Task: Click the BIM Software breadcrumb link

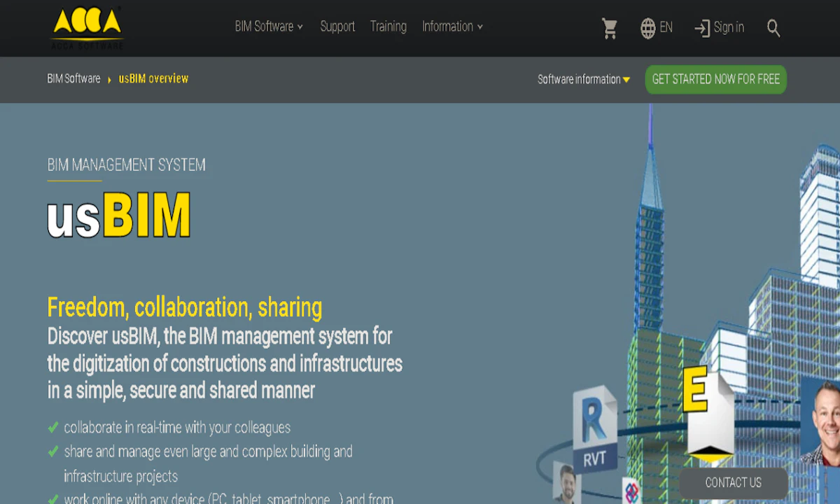Action: tap(73, 78)
